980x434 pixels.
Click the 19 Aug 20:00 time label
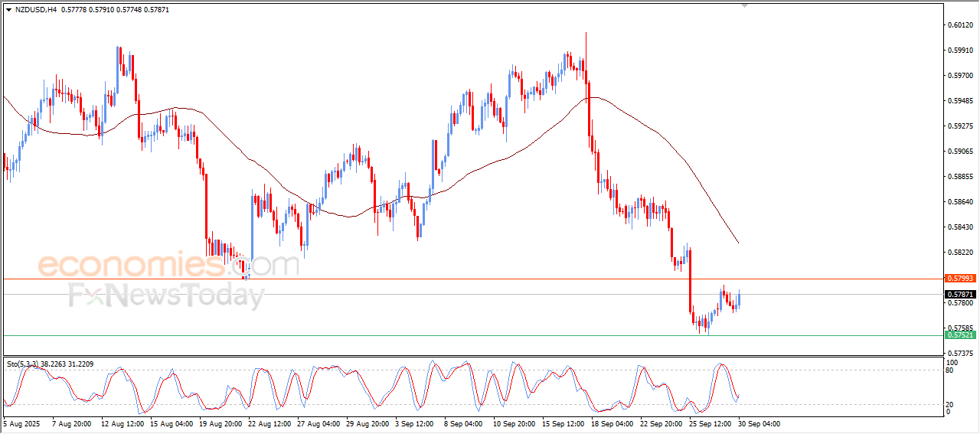pos(220,423)
